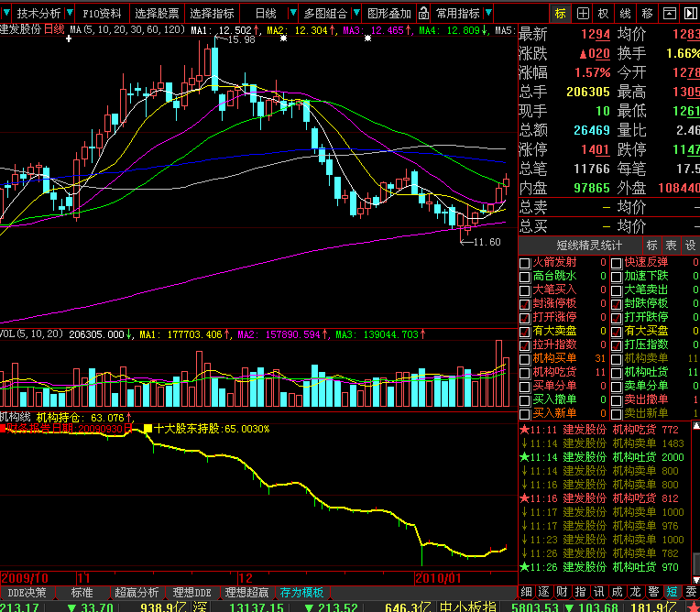Open the 技术分析 menu
Image resolution: width=700 pixels, height=612 pixels.
click(38, 14)
